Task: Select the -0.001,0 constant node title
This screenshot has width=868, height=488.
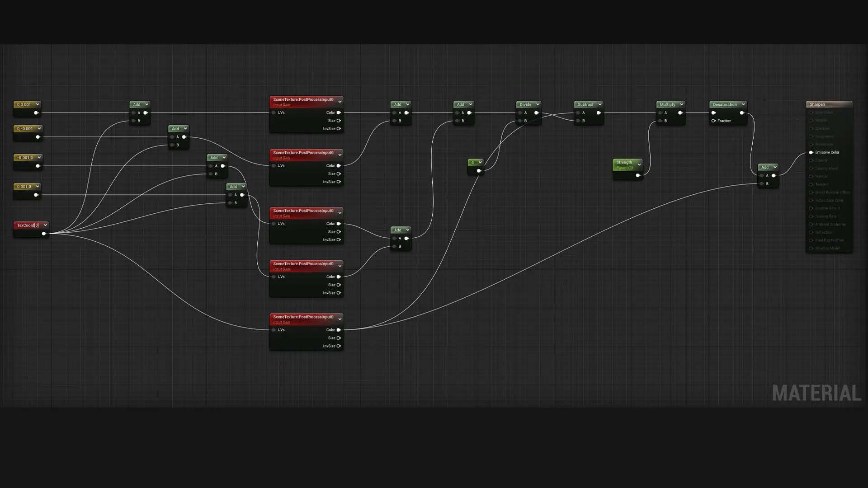Action: pyautogui.click(x=25, y=158)
